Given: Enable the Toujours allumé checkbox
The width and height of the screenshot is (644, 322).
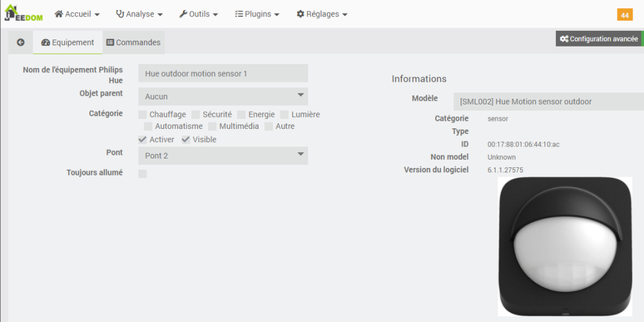Looking at the screenshot, I should [143, 174].
